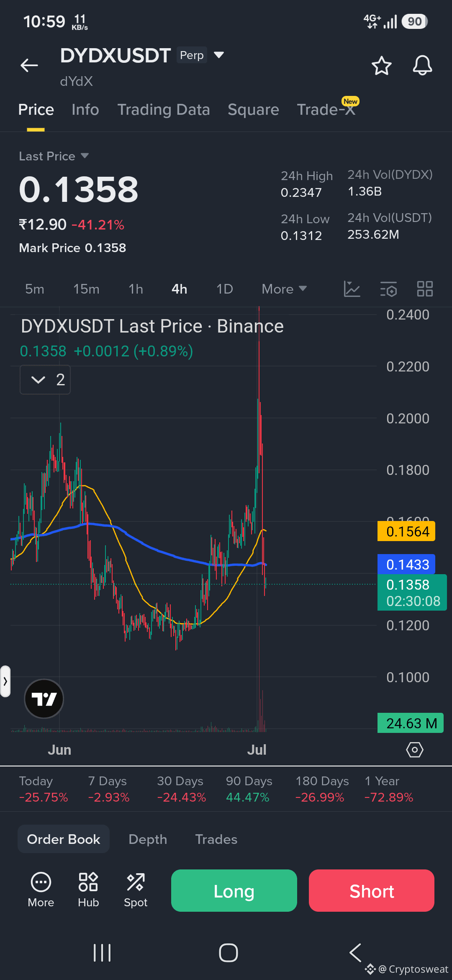Screen dimensions: 452x980
Task: Tap the 1 Year -72.89% performance
Action: point(389,789)
